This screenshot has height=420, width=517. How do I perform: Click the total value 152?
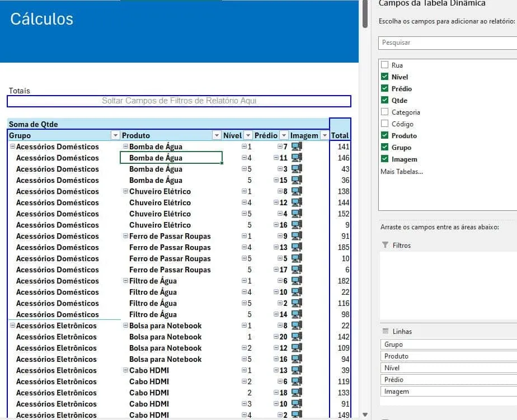click(344, 214)
